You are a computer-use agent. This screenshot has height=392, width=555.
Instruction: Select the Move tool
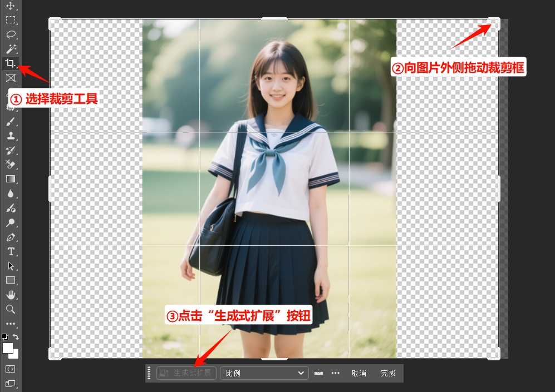11,6
